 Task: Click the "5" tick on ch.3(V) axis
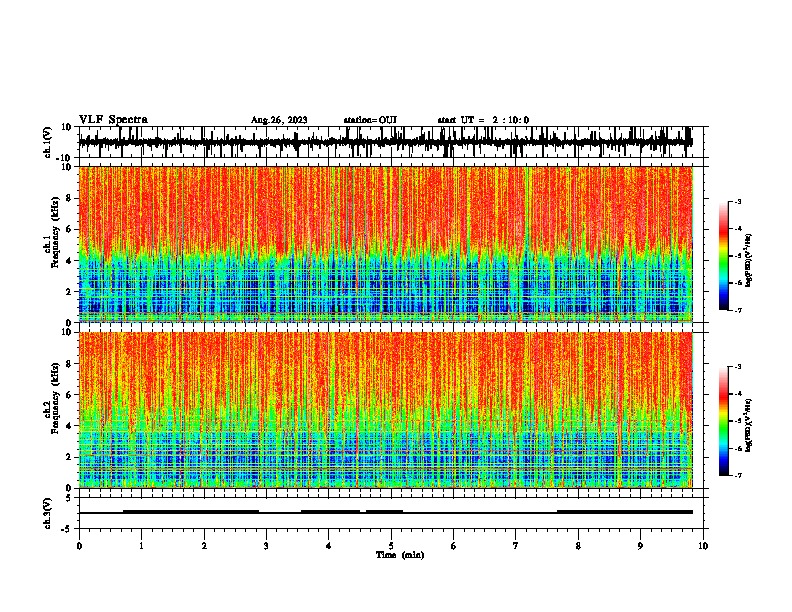pyautogui.click(x=69, y=498)
